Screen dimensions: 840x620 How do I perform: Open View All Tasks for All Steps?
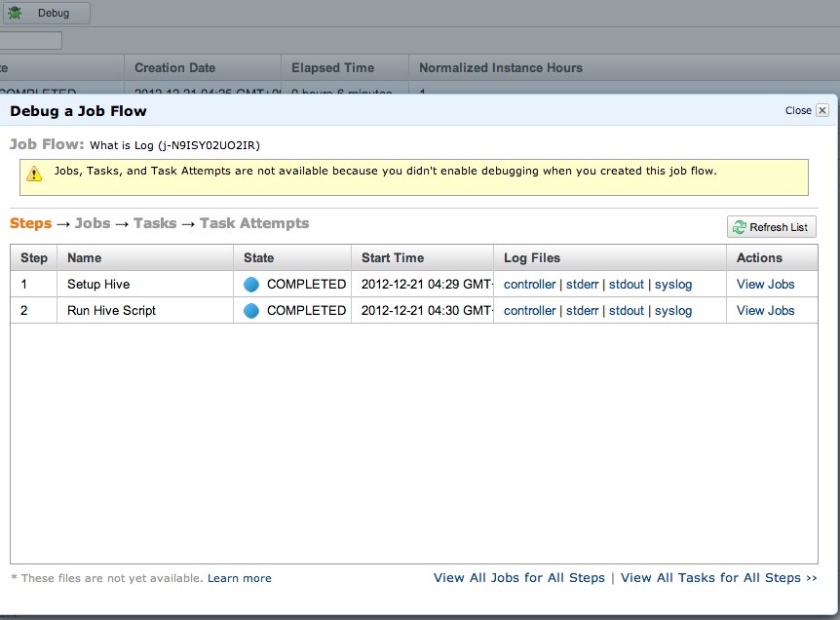[718, 578]
